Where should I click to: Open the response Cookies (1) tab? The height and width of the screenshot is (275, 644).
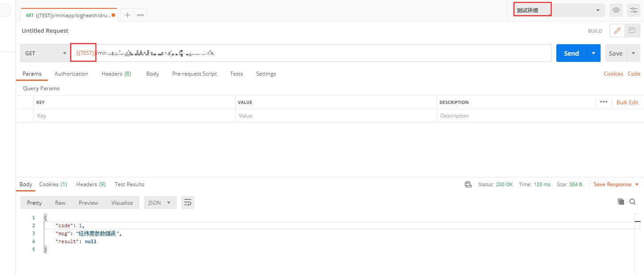click(53, 184)
